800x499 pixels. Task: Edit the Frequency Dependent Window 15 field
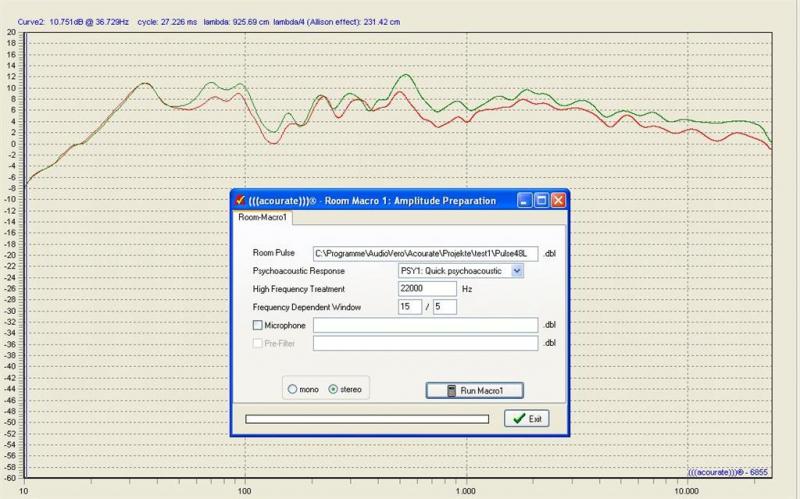click(x=410, y=307)
